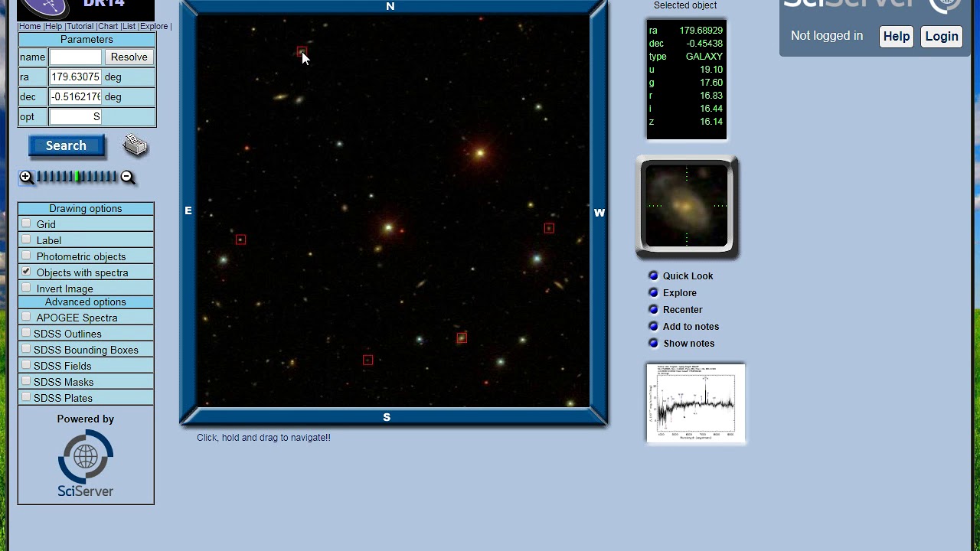Click the Login button

click(x=942, y=36)
